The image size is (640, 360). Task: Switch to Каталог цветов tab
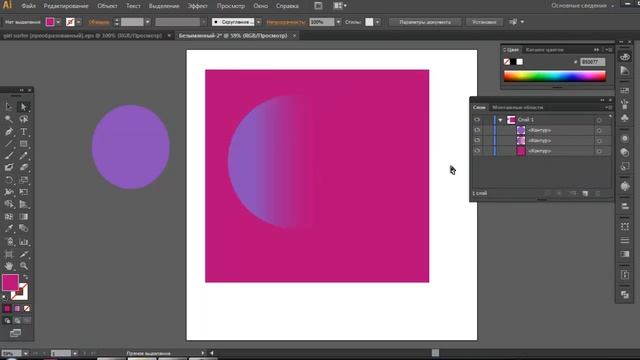(544, 50)
